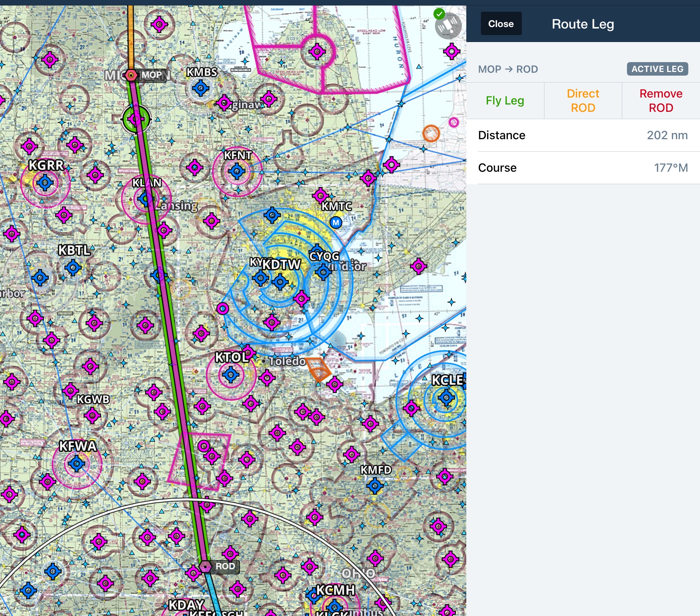Close the Route Leg panel
This screenshot has height=616, width=700.
point(501,24)
